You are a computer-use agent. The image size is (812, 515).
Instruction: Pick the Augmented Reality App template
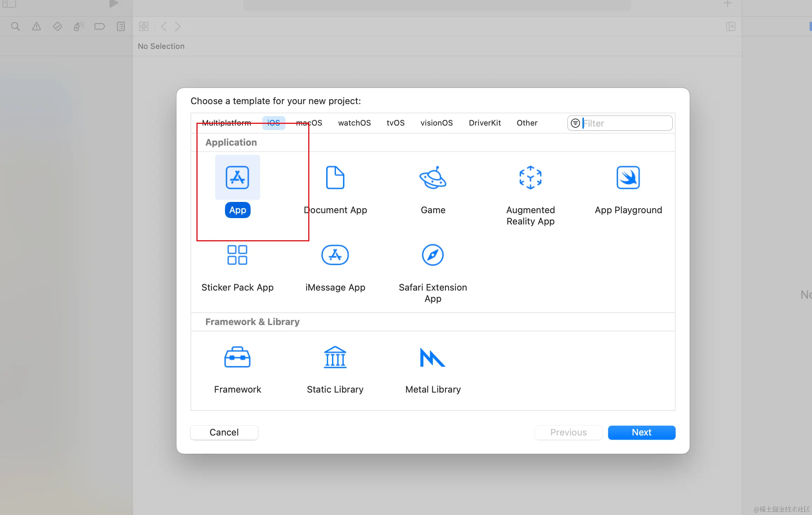tap(530, 178)
